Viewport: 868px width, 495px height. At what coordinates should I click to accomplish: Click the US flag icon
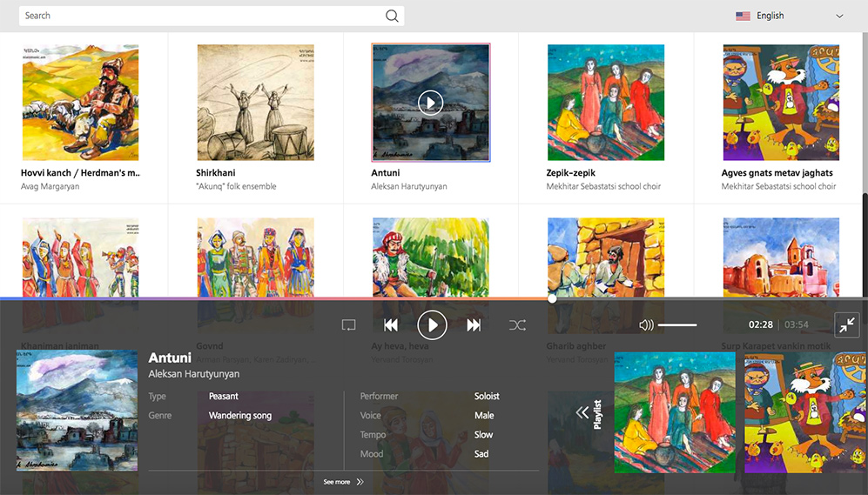tap(743, 16)
